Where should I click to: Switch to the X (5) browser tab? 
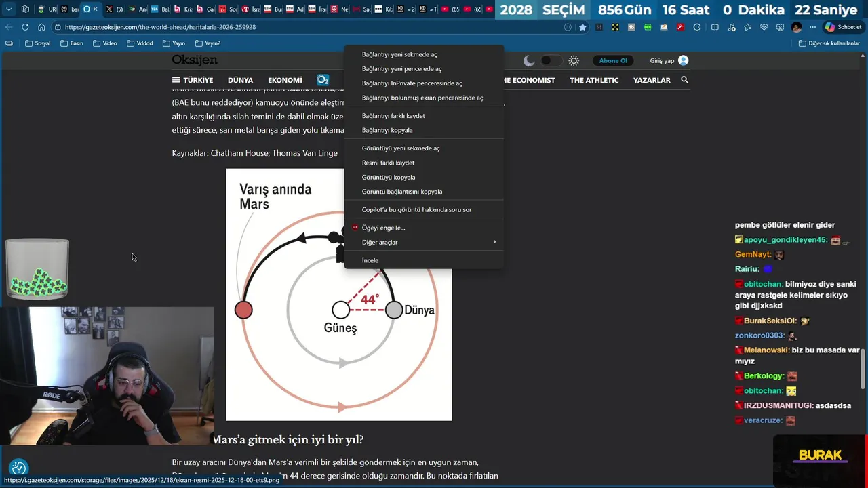pyautogui.click(x=114, y=9)
